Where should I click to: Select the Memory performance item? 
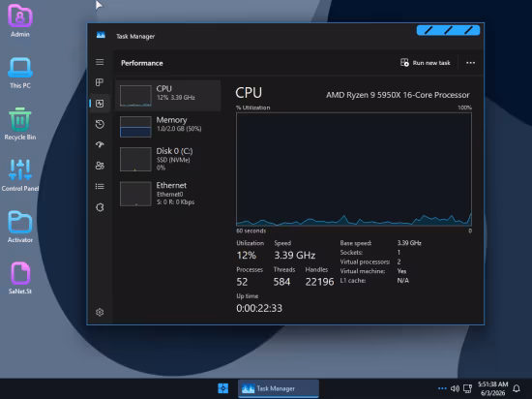pos(168,127)
